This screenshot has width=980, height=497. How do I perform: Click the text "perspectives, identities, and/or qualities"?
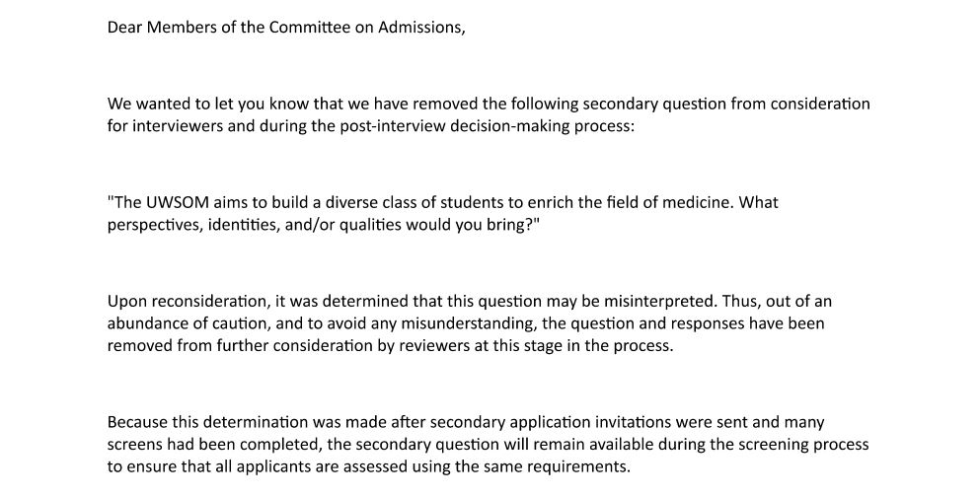tap(251, 226)
